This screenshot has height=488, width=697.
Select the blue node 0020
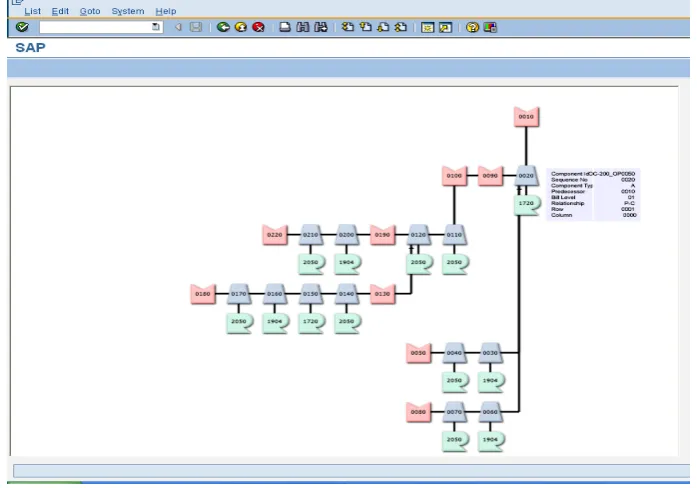pos(526,176)
